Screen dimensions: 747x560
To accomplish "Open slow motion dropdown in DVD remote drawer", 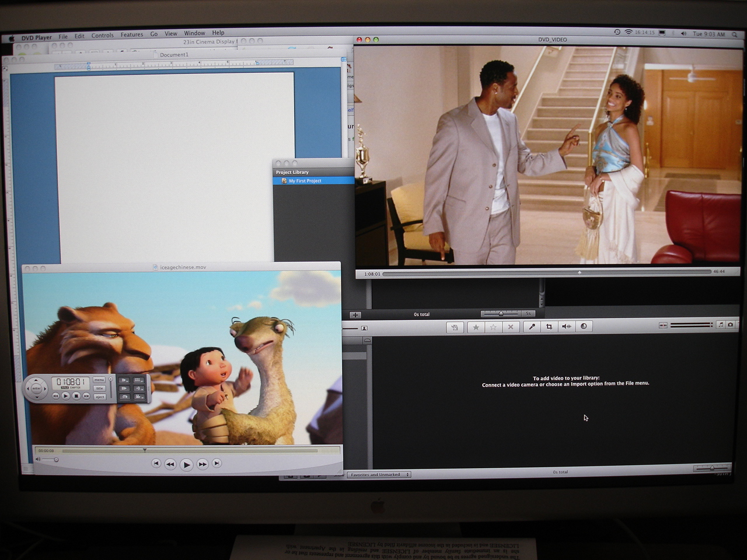I will (x=124, y=380).
